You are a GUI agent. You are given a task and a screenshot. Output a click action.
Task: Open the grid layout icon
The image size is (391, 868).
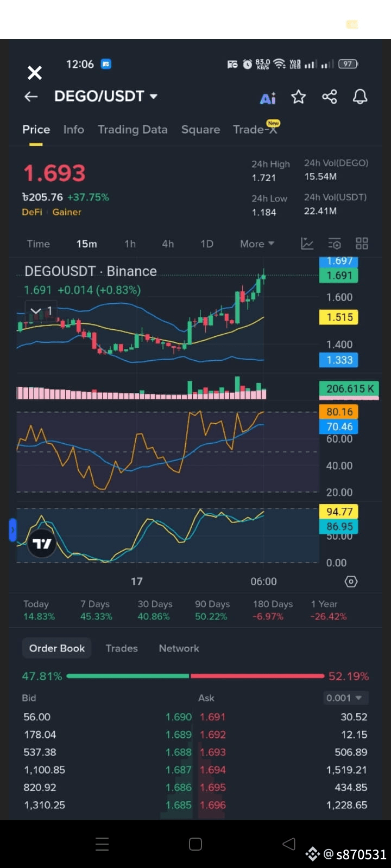[x=362, y=244]
